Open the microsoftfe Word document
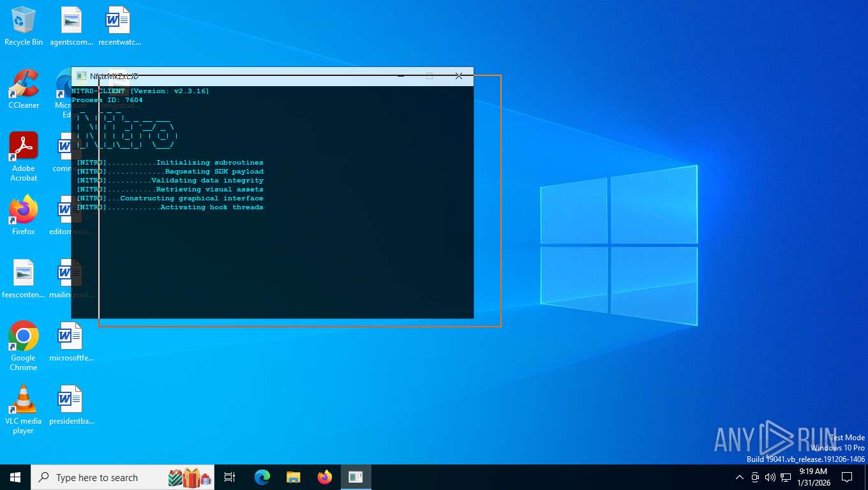 71,342
